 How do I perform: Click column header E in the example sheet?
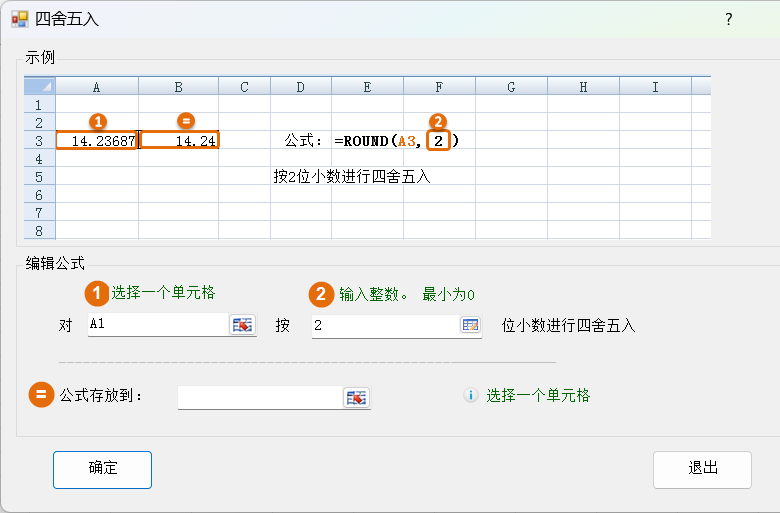point(367,87)
